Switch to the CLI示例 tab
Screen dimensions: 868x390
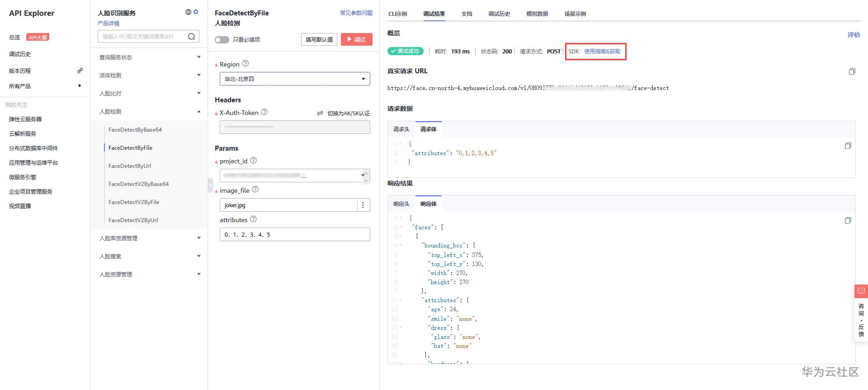coord(397,14)
